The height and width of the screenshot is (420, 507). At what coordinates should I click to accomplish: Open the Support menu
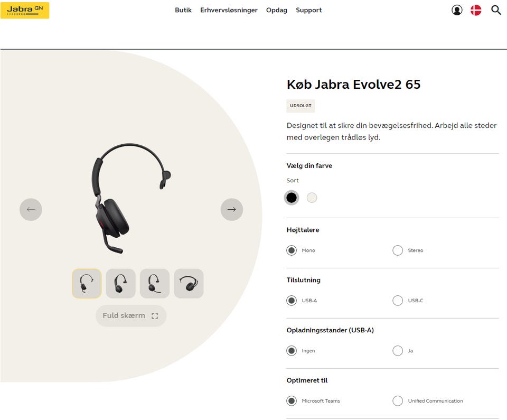coord(308,10)
